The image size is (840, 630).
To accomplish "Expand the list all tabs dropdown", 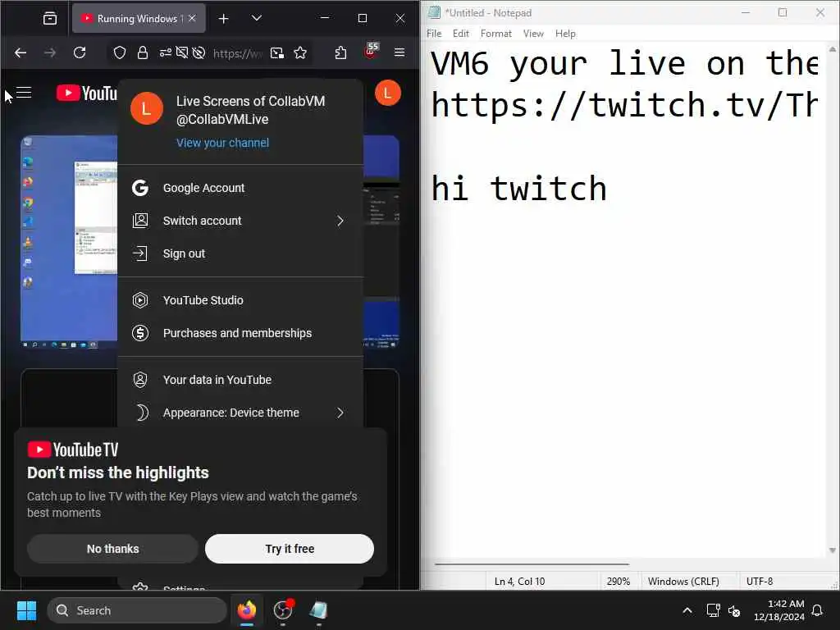I will click(257, 18).
